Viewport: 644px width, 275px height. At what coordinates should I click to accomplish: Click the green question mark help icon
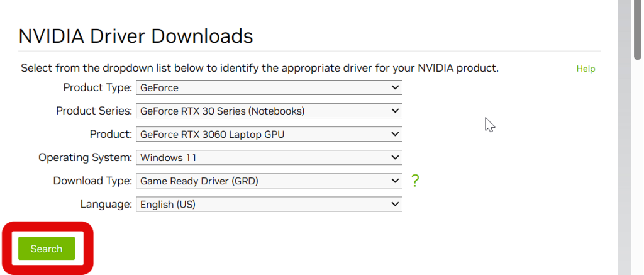pyautogui.click(x=414, y=181)
